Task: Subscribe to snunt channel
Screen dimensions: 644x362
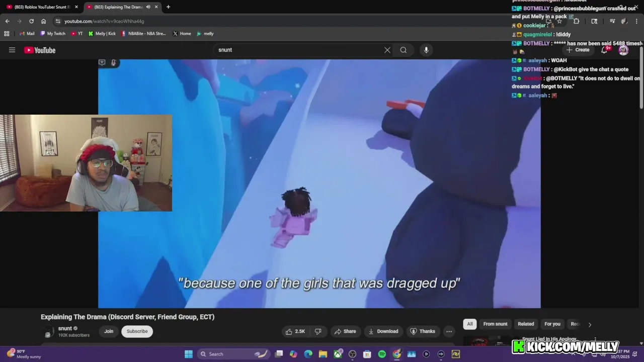Action: tap(137, 331)
